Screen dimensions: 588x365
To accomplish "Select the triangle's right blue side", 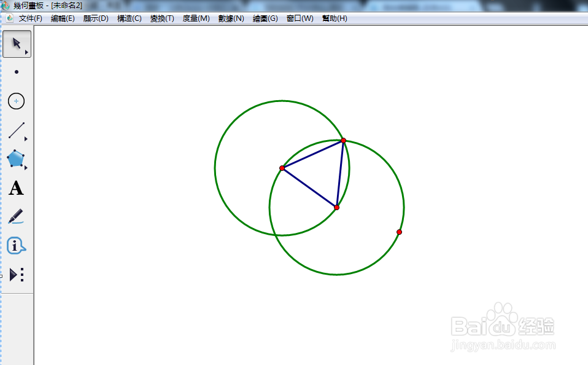I will [340, 174].
